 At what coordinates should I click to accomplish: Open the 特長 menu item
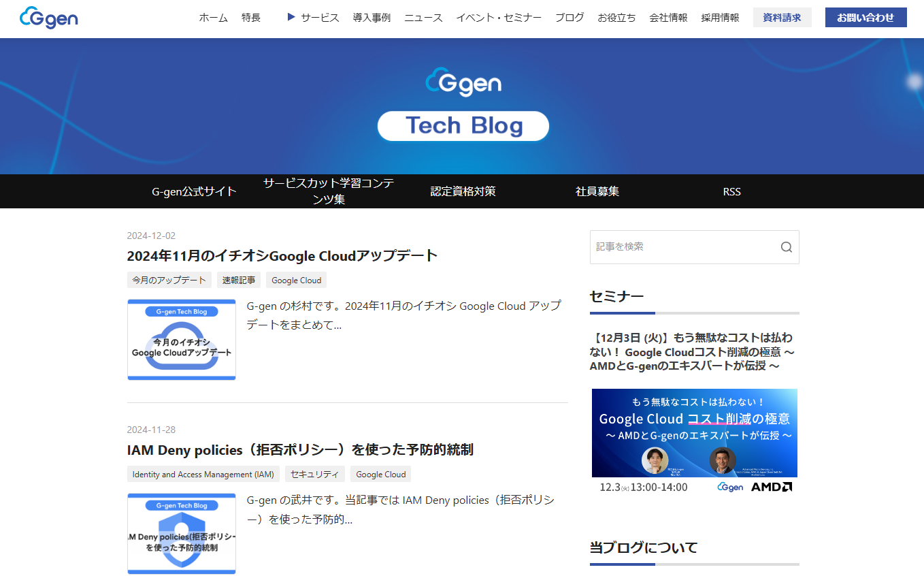click(x=251, y=18)
